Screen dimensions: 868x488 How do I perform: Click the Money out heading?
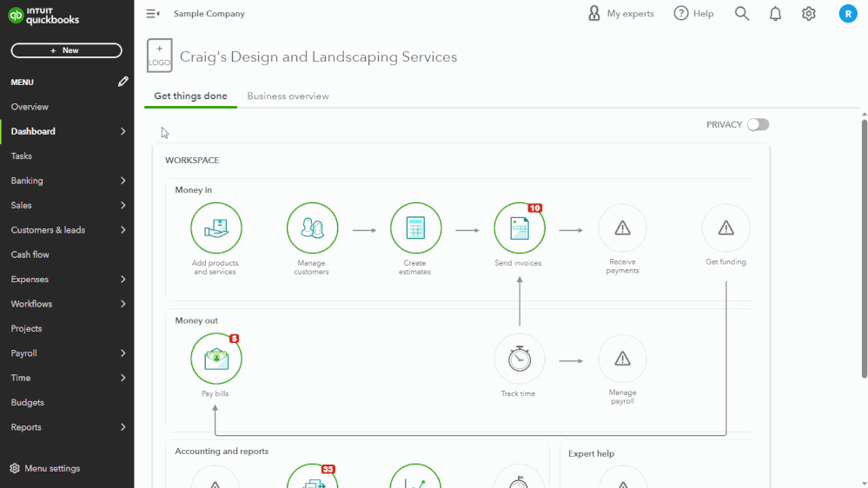point(196,320)
